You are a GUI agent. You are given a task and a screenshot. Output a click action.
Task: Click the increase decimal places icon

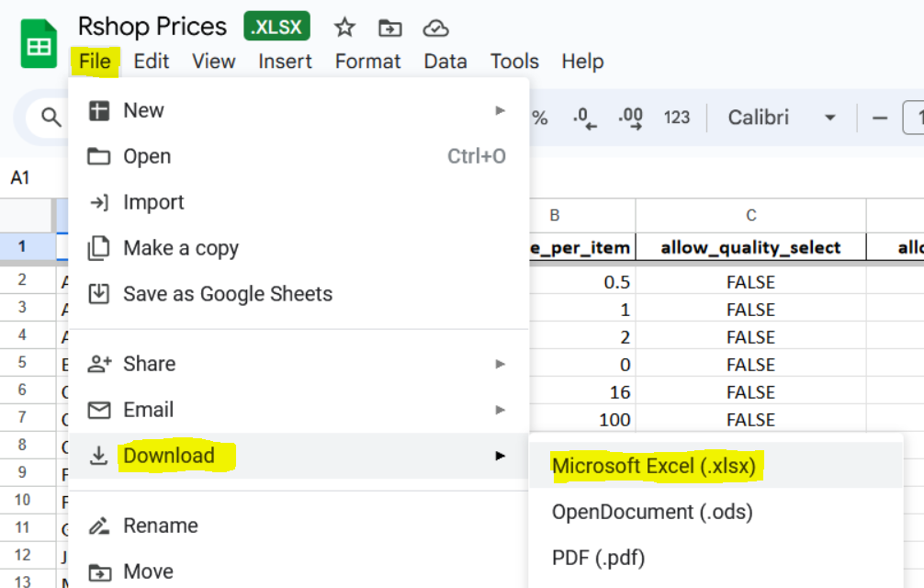coord(631,118)
